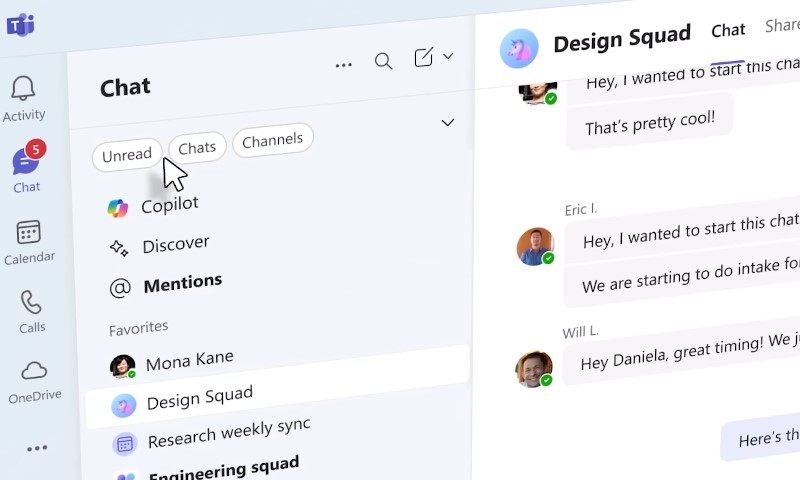Expand new chat dropdown arrow
This screenshot has height=480, width=800.
click(x=448, y=56)
